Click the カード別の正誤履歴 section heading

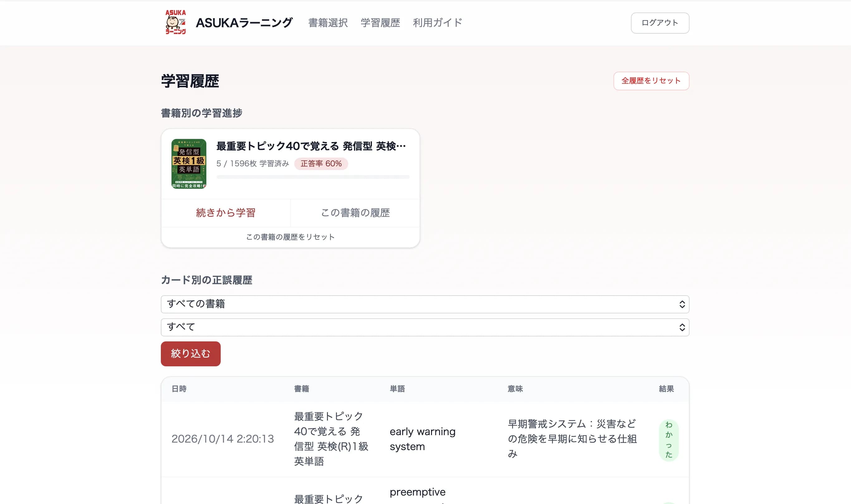pos(206,280)
